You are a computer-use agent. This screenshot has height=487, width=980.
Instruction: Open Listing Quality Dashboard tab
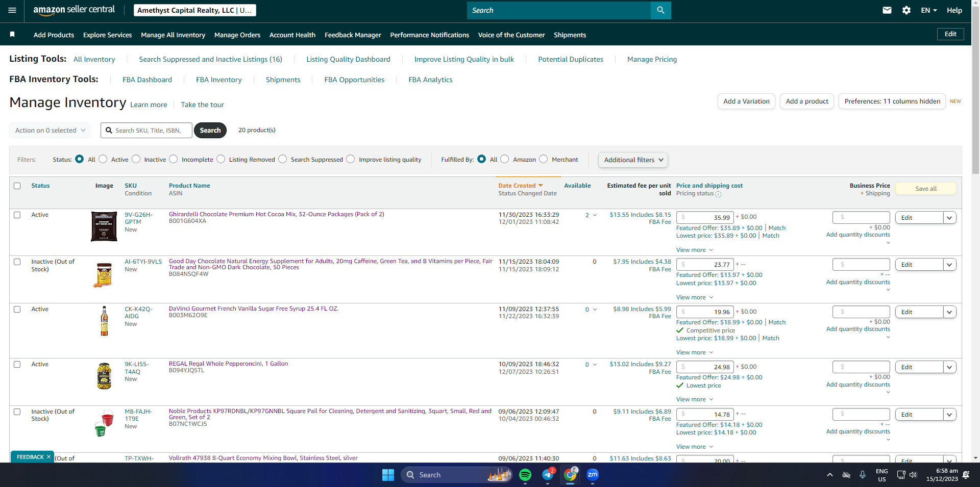click(x=348, y=59)
